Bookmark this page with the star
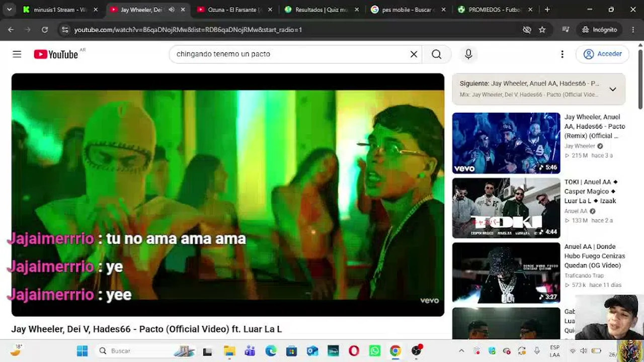The height and width of the screenshot is (362, 644). (542, 30)
